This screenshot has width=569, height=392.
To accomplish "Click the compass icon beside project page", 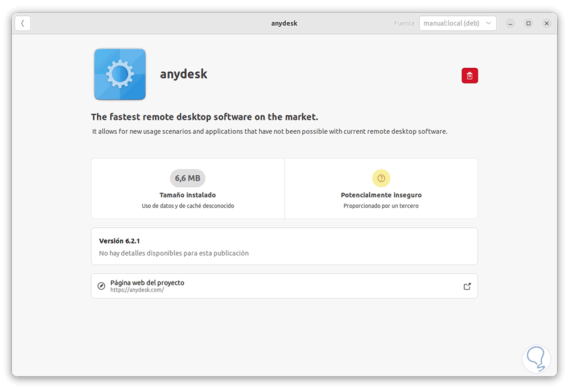I will pos(101,286).
